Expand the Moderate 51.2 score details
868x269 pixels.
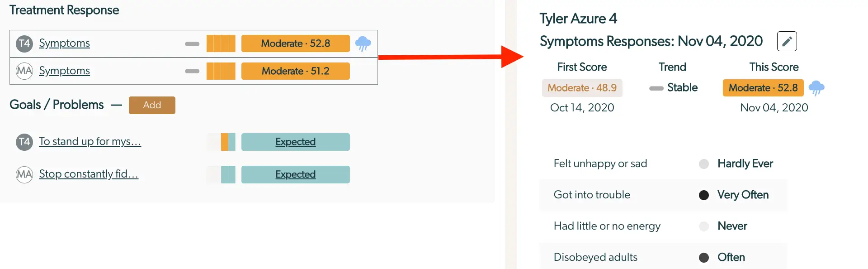[295, 71]
